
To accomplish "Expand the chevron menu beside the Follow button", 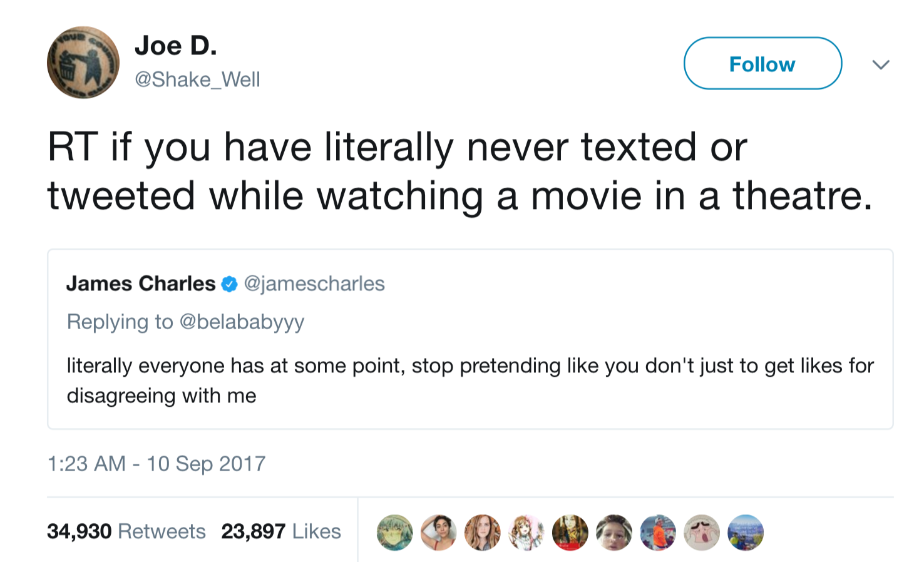I will point(881,64).
